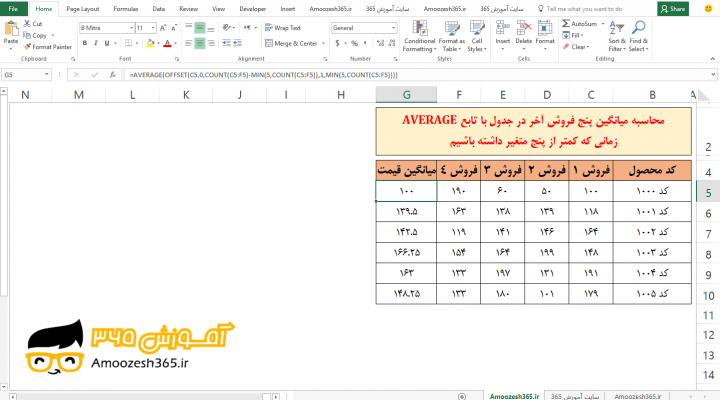The image size is (720, 400).
Task: Click the Font Color red A
Action: [168, 43]
